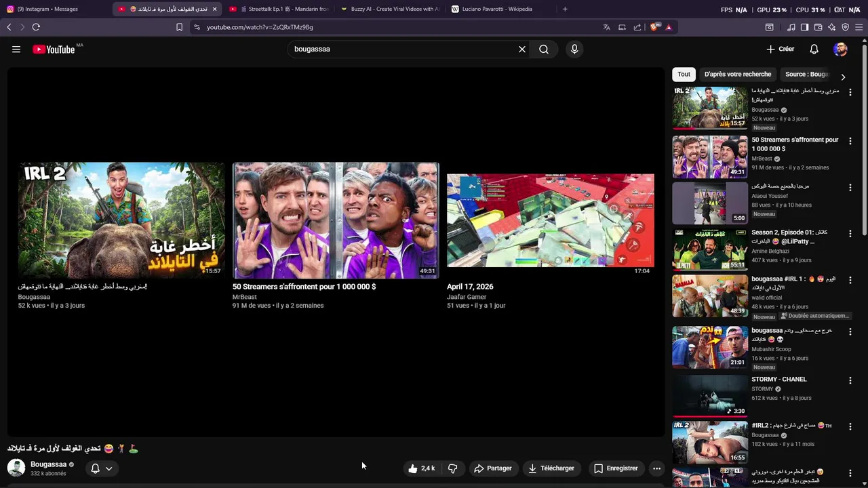Image resolution: width=868 pixels, height=488 pixels.
Task: Open options for bougassaa #IRL 1 video
Action: tap(850, 281)
